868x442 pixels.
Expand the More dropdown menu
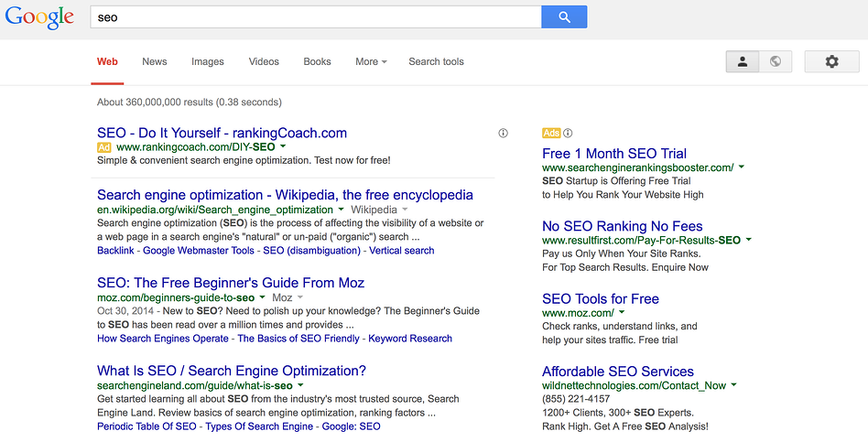tap(371, 61)
